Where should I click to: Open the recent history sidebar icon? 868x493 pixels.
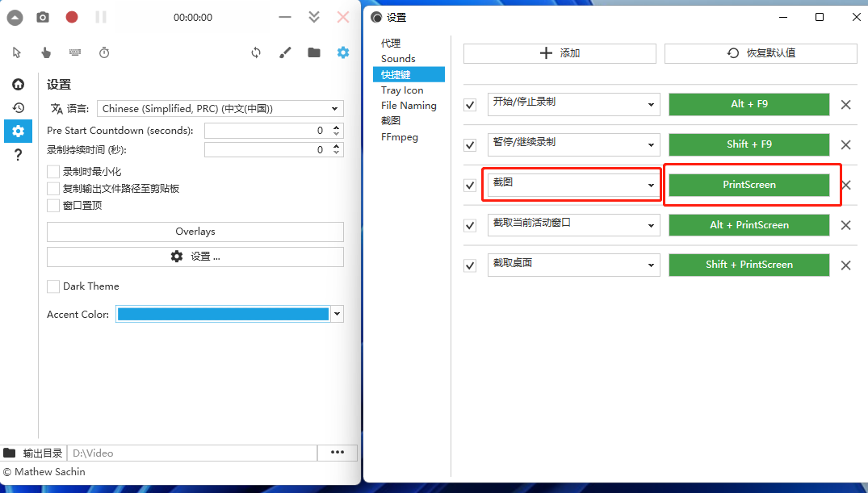pyautogui.click(x=19, y=108)
